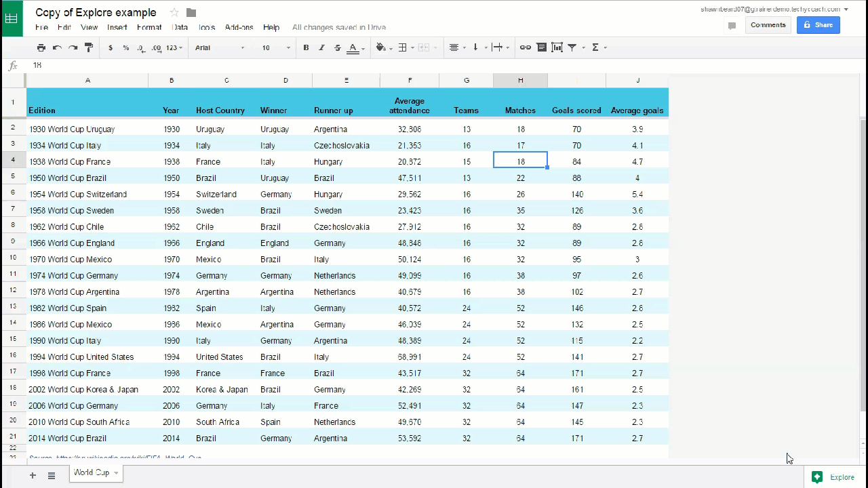Click the Filter funnel icon

click(572, 47)
